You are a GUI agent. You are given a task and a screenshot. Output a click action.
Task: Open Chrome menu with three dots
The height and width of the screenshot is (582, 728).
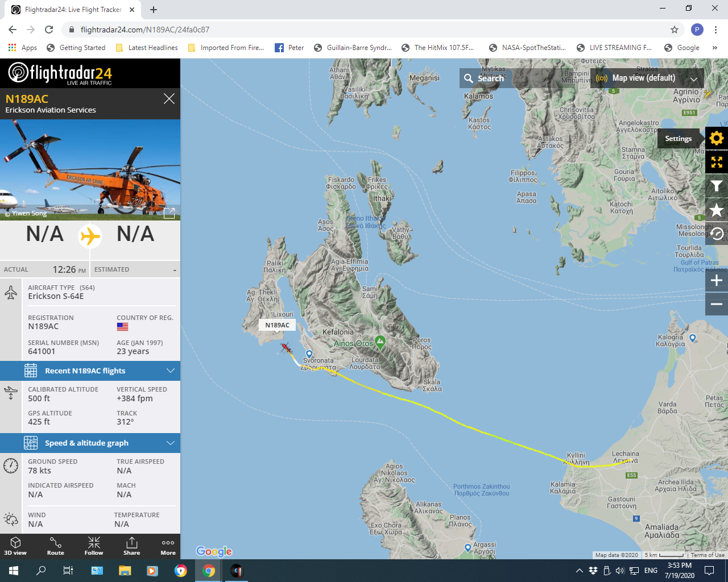point(716,30)
